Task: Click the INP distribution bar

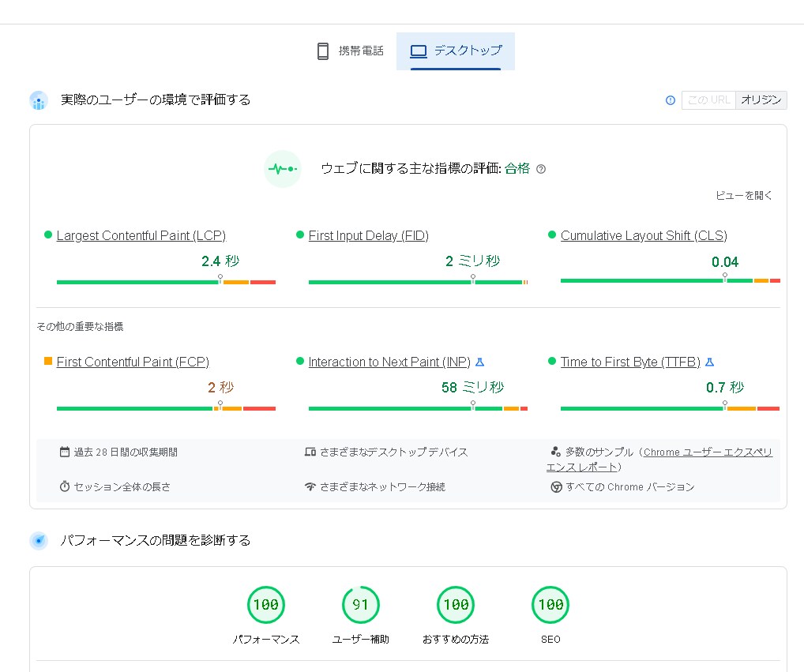Action: tap(418, 408)
